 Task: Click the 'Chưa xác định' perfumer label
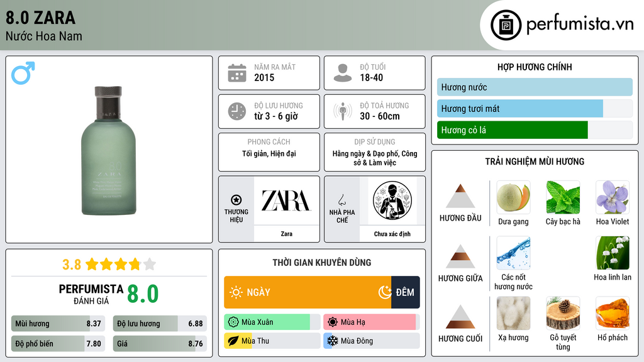tap(392, 234)
